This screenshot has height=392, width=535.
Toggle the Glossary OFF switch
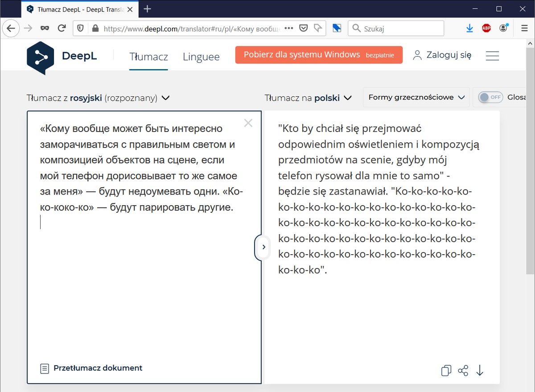click(x=490, y=97)
